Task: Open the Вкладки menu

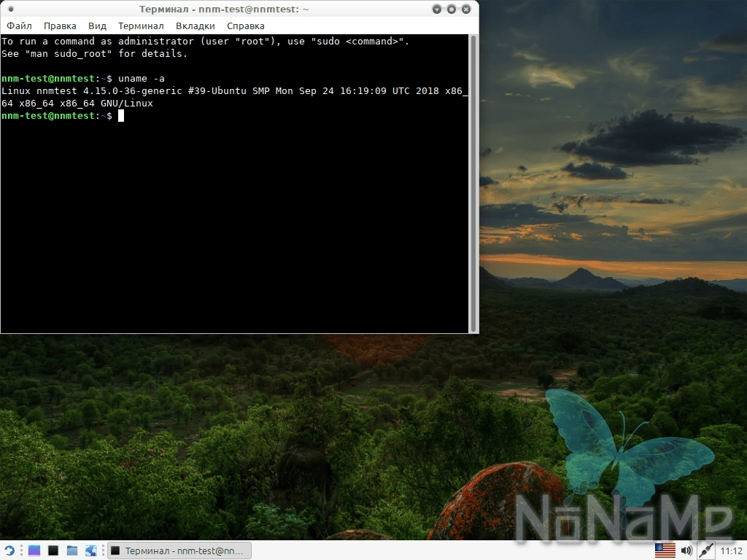Action: [196, 26]
